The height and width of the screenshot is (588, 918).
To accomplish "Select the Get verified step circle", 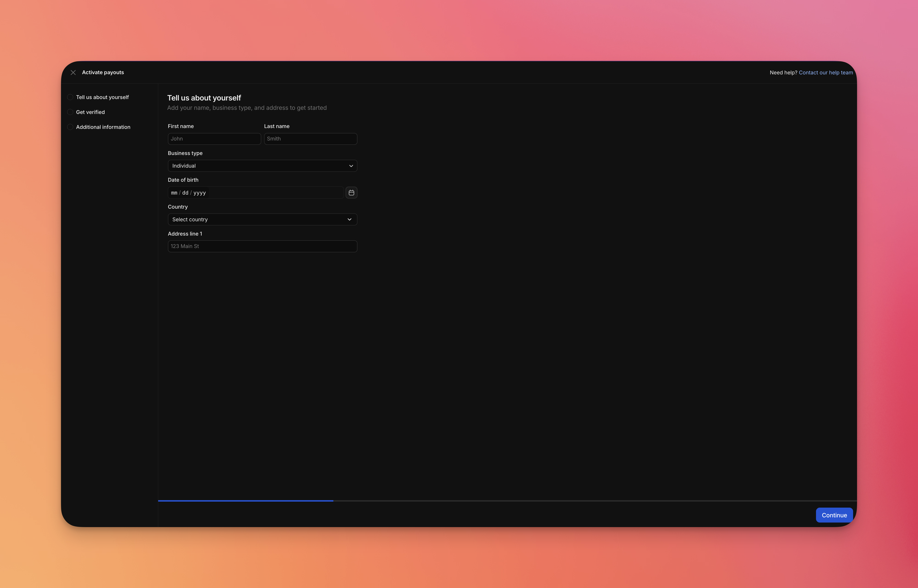I will click(x=70, y=112).
